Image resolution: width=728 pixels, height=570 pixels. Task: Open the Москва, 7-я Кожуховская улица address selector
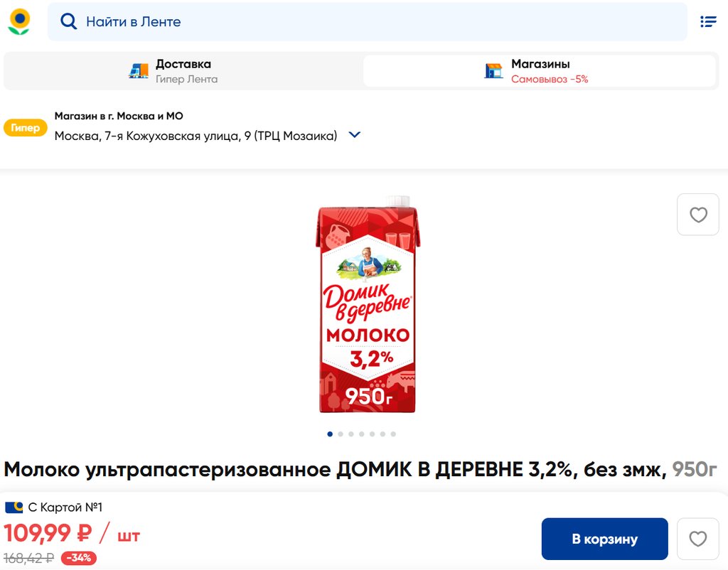point(196,136)
